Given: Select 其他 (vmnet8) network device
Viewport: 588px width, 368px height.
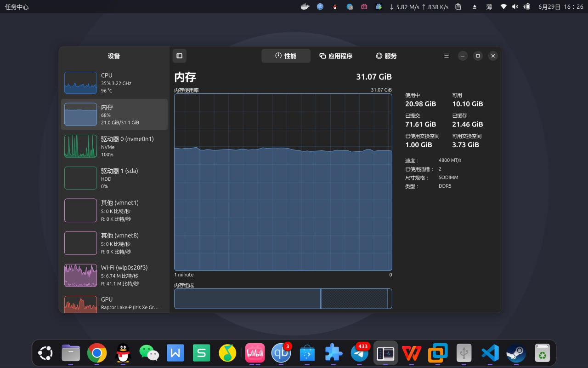Looking at the screenshot, I should 114,243.
